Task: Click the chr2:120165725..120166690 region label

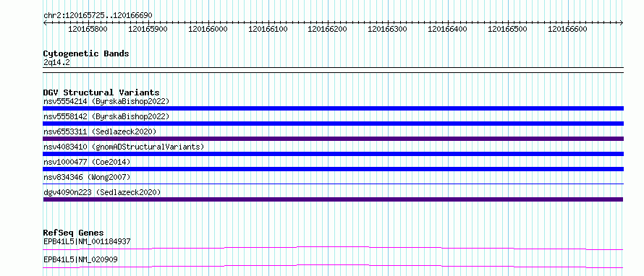Action: [98, 16]
